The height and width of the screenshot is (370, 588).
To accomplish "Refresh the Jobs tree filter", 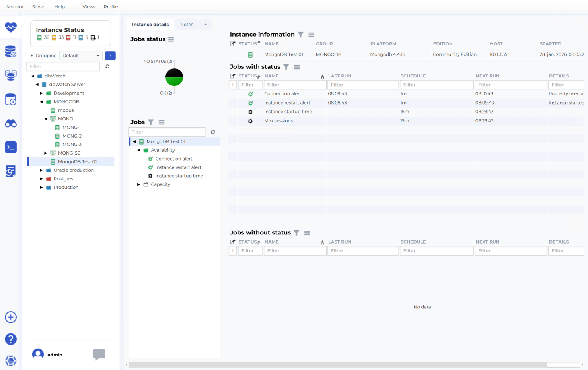I will [x=213, y=132].
